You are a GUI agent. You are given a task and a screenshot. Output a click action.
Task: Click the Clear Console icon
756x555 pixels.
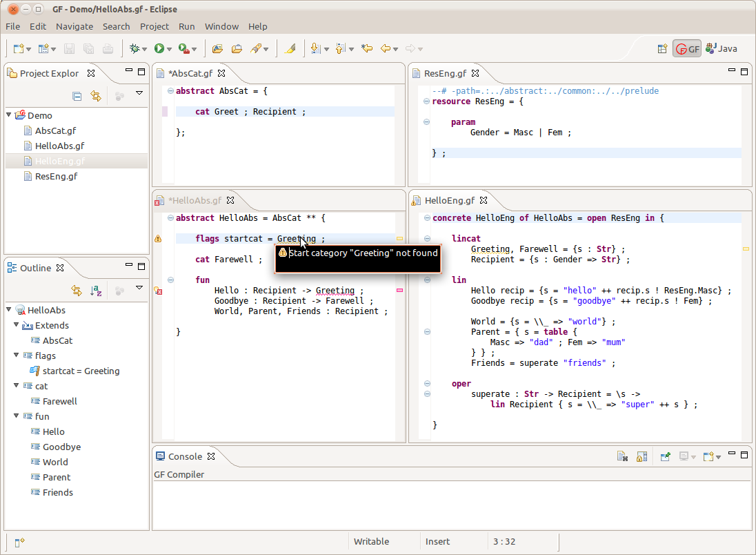(622, 456)
